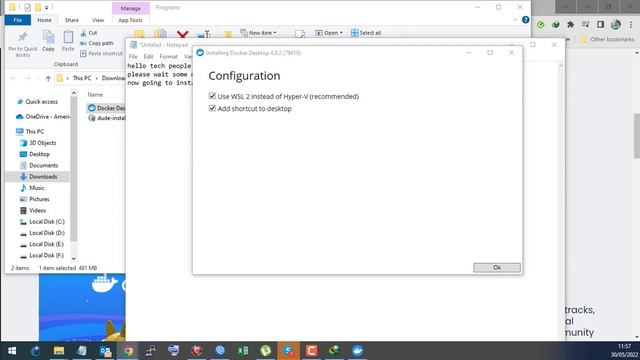
Task: Pin to Quick access in File Explorer
Action: click(22, 44)
